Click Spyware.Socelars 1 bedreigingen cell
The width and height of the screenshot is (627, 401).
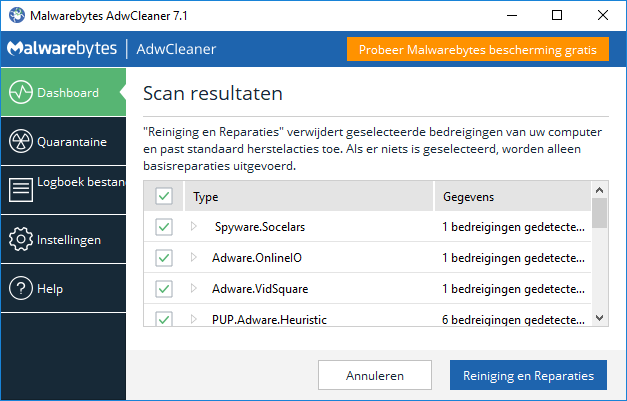513,227
